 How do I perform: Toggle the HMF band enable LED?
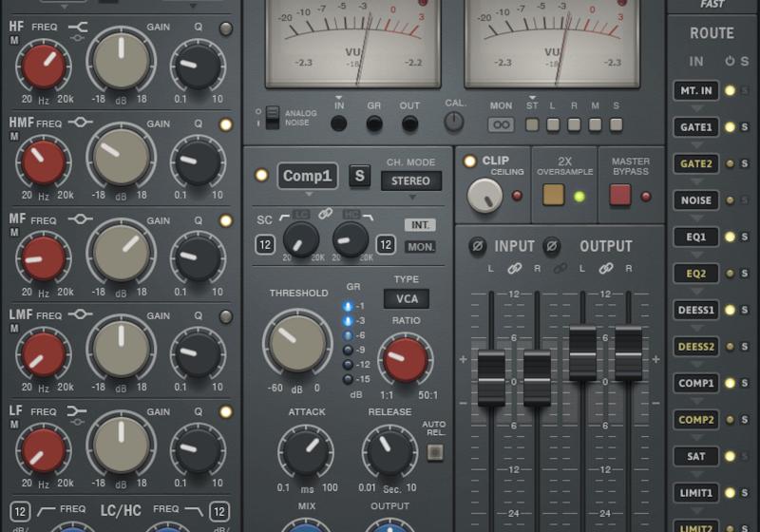click(225, 124)
